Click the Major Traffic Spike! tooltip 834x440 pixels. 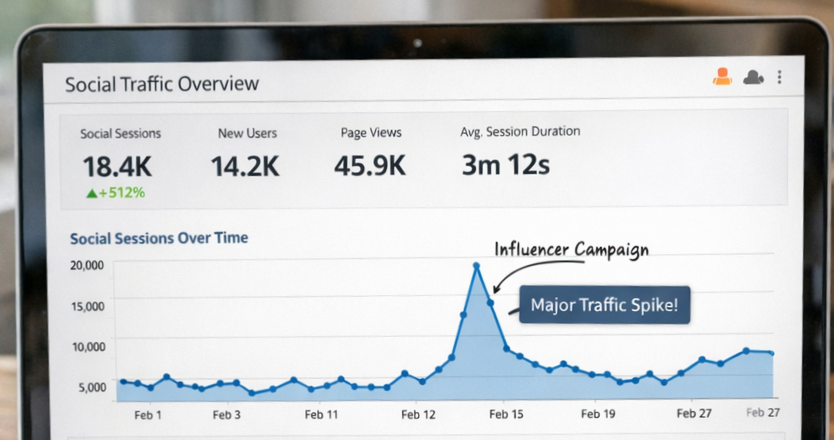point(604,305)
